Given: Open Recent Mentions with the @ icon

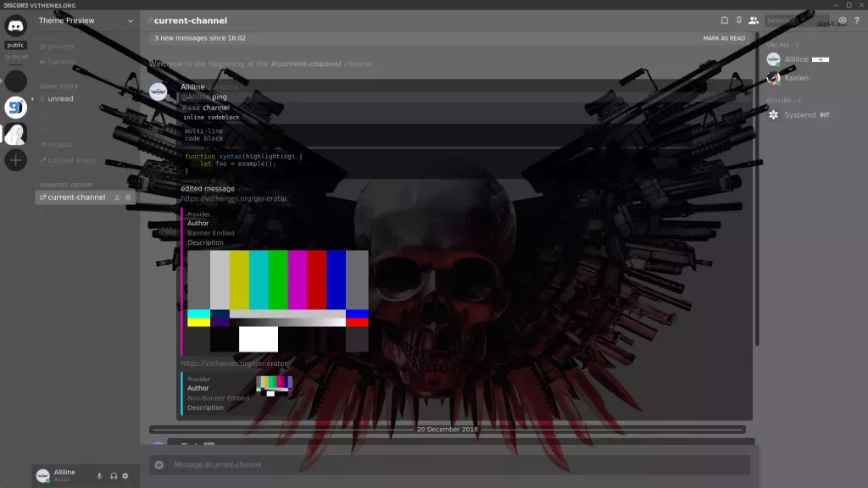Looking at the screenshot, I should tap(841, 19).
